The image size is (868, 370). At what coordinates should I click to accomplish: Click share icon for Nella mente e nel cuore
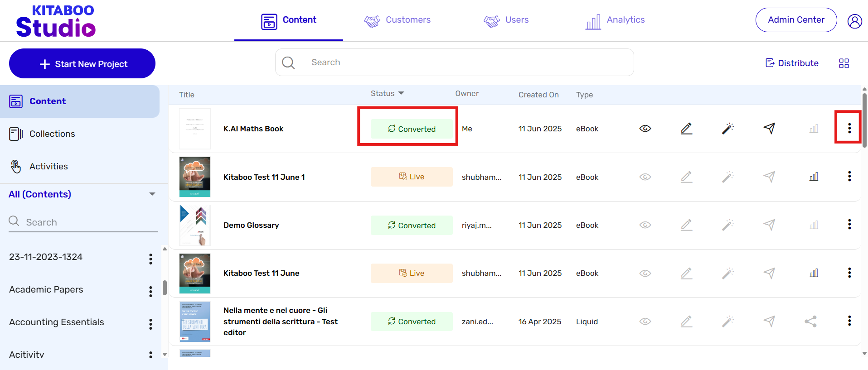[x=811, y=322]
